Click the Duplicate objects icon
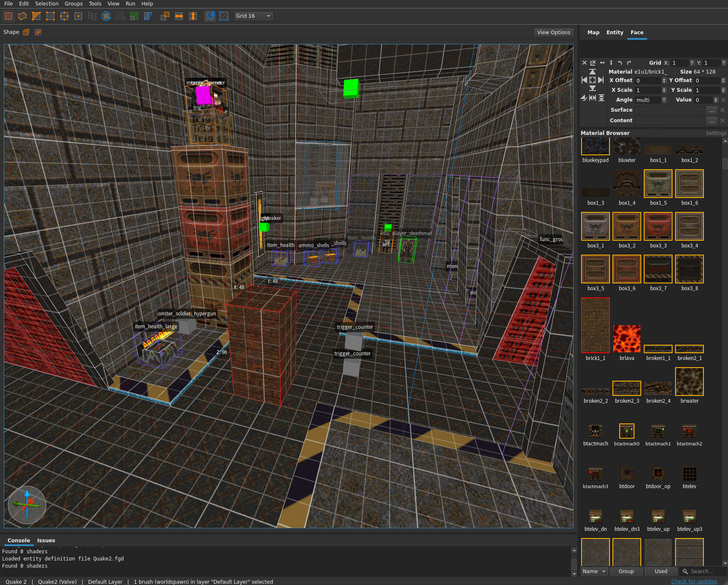The width and height of the screenshot is (728, 585). pos(165,16)
